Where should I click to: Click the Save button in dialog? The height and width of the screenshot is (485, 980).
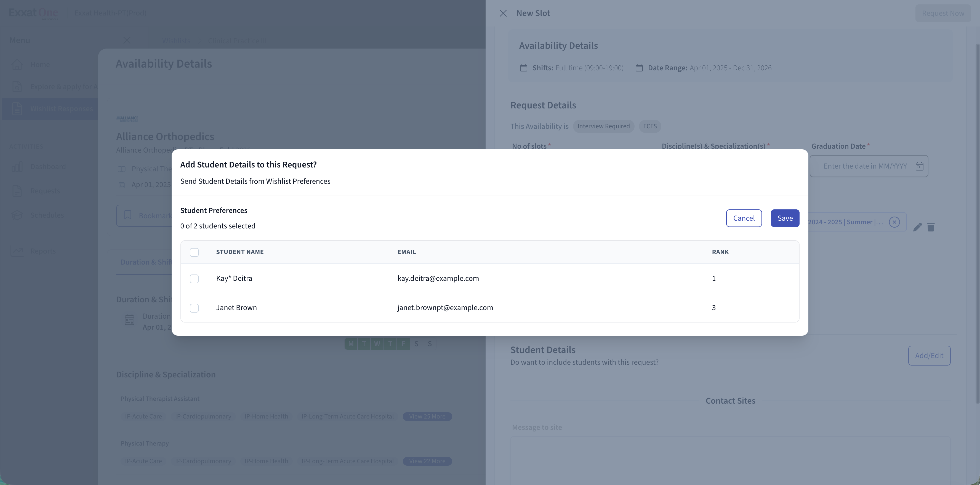(x=784, y=218)
